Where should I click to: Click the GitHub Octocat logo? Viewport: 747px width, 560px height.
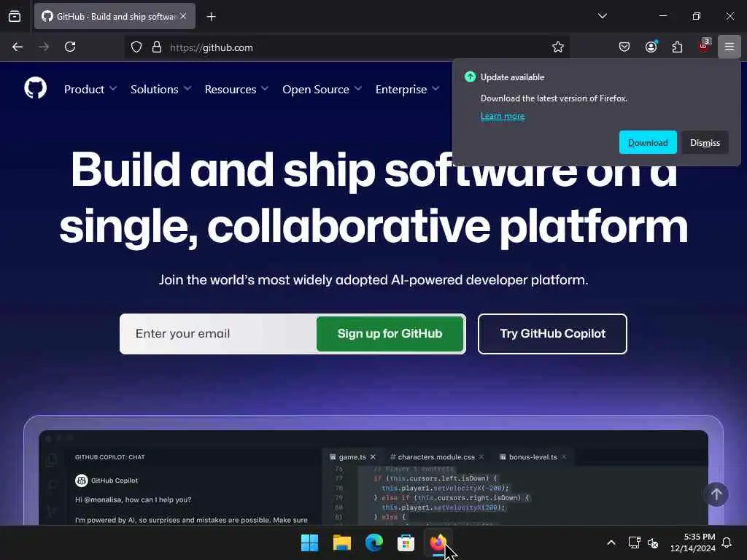[35, 88]
